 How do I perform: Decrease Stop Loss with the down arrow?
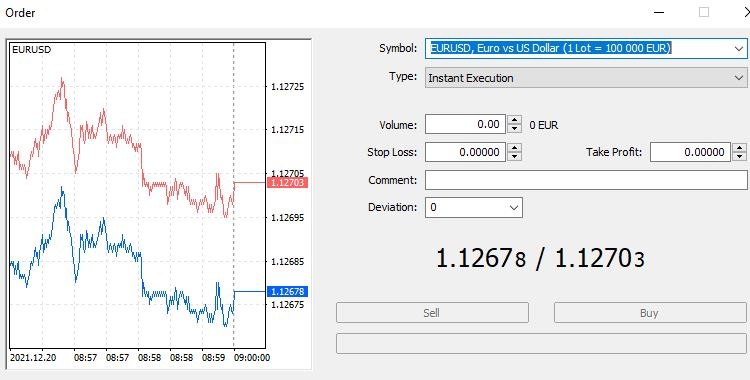(514, 156)
